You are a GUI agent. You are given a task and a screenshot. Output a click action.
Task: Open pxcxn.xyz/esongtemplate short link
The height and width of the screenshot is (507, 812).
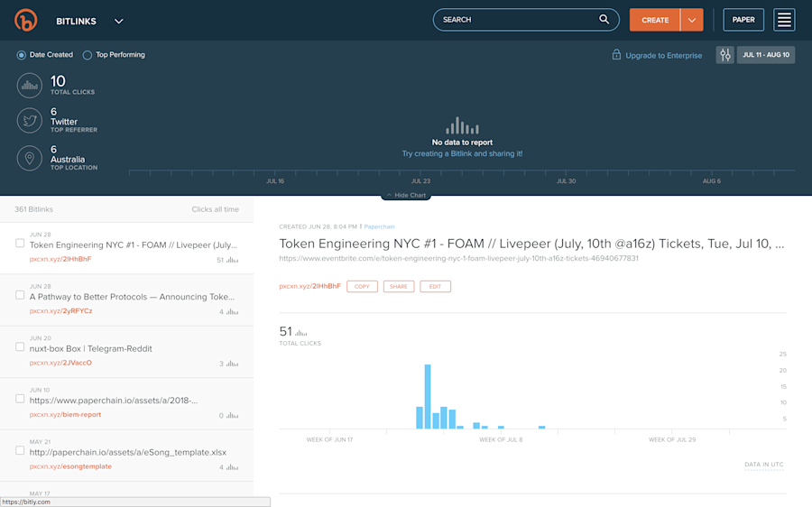pos(70,466)
